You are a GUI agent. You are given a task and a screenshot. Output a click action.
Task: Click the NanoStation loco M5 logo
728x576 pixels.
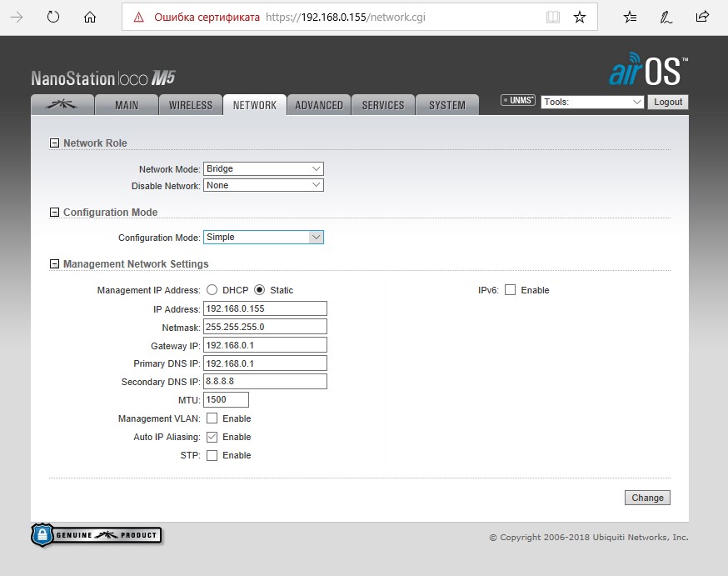point(103,78)
